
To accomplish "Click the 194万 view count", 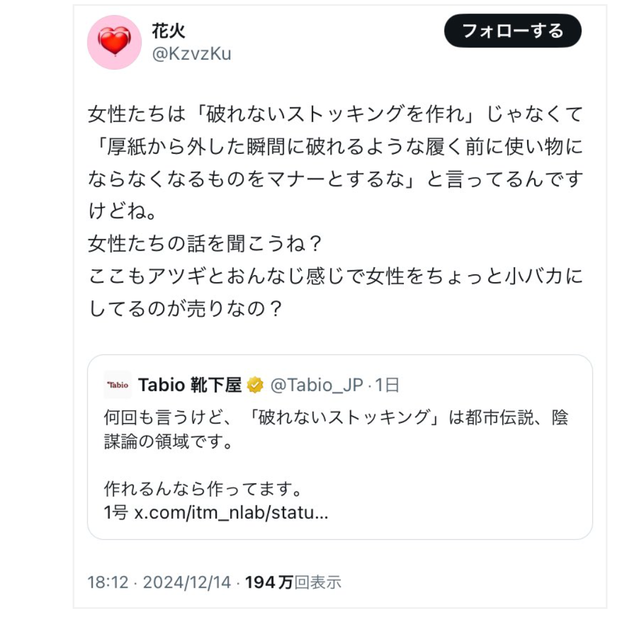I will pyautogui.click(x=269, y=582).
